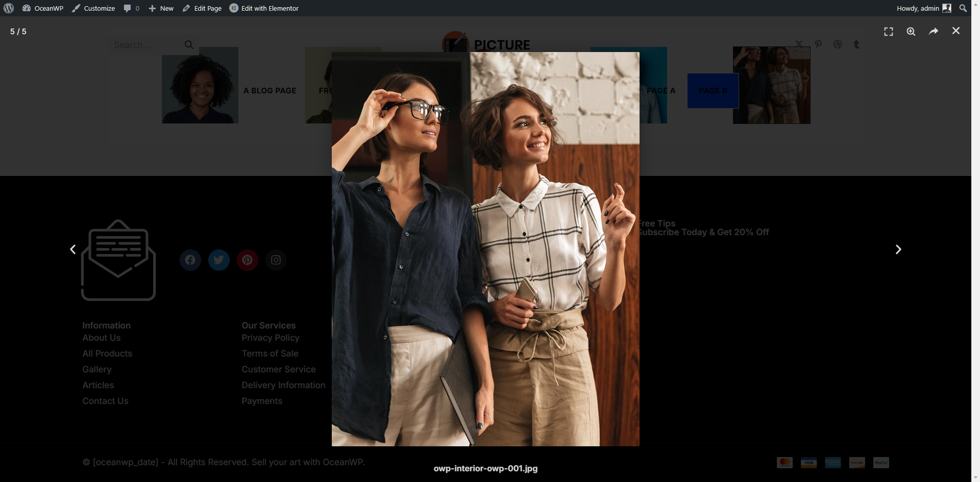Open the footer Instagram round icon
The width and height of the screenshot is (980, 482).
click(276, 260)
